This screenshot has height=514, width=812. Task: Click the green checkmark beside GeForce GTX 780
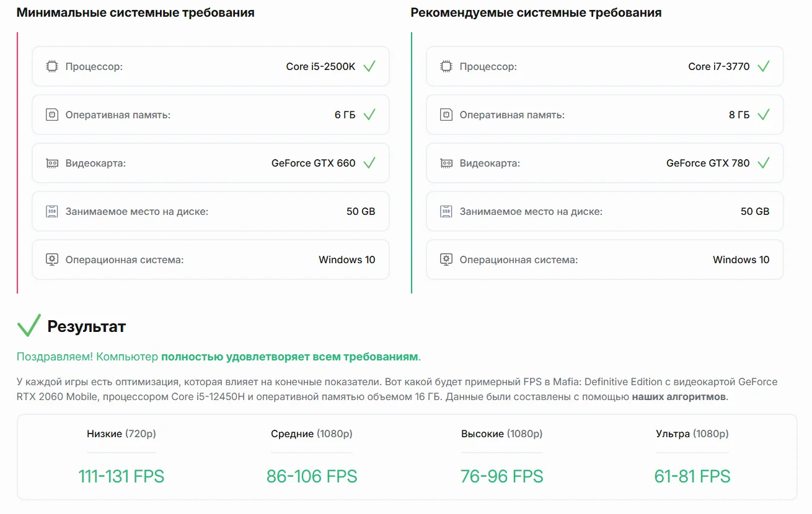764,163
